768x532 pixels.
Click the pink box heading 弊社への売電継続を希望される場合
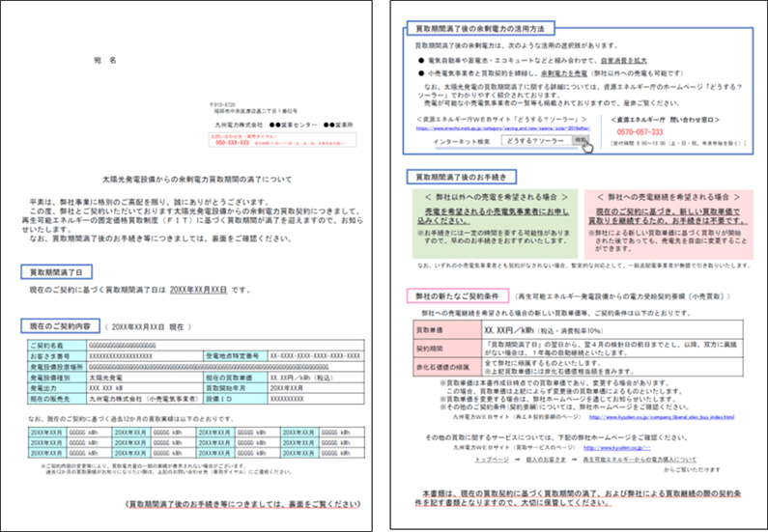click(x=668, y=197)
